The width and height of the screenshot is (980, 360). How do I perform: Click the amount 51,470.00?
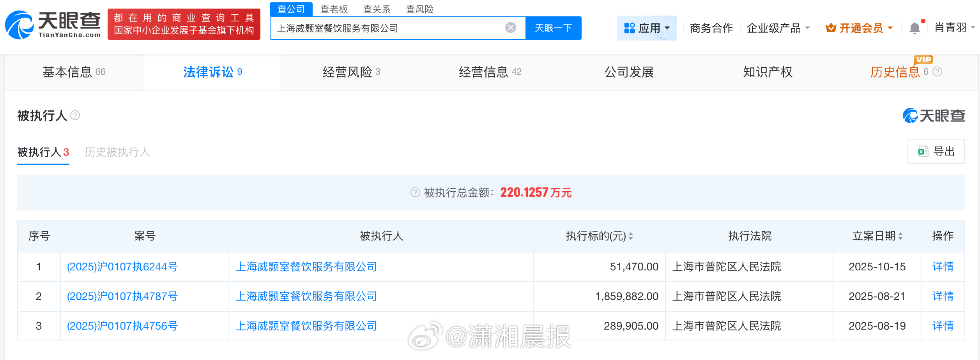coord(634,267)
